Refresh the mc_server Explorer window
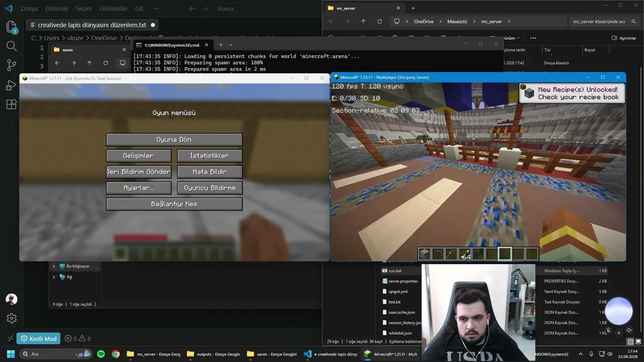 (379, 22)
